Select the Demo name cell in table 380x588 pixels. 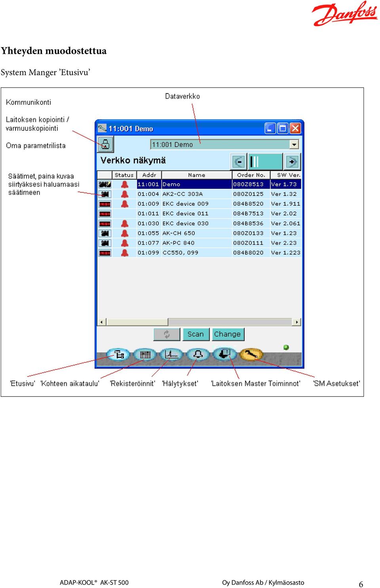click(x=197, y=185)
